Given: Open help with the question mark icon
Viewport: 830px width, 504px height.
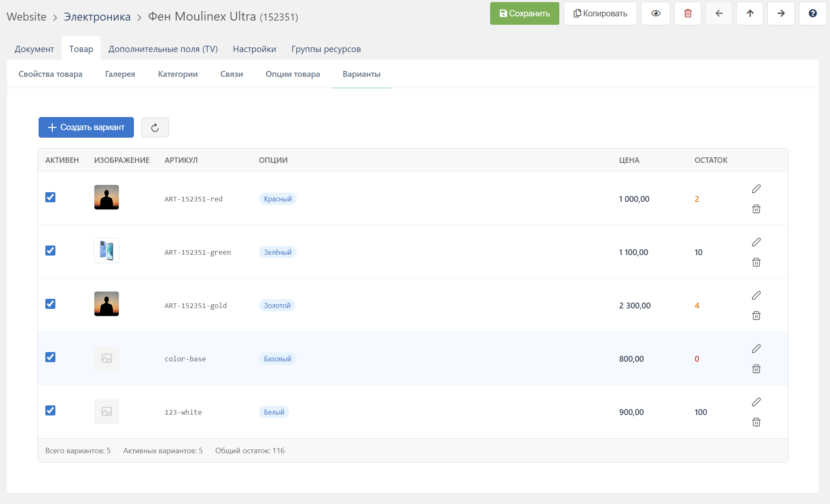Looking at the screenshot, I should coord(812,13).
